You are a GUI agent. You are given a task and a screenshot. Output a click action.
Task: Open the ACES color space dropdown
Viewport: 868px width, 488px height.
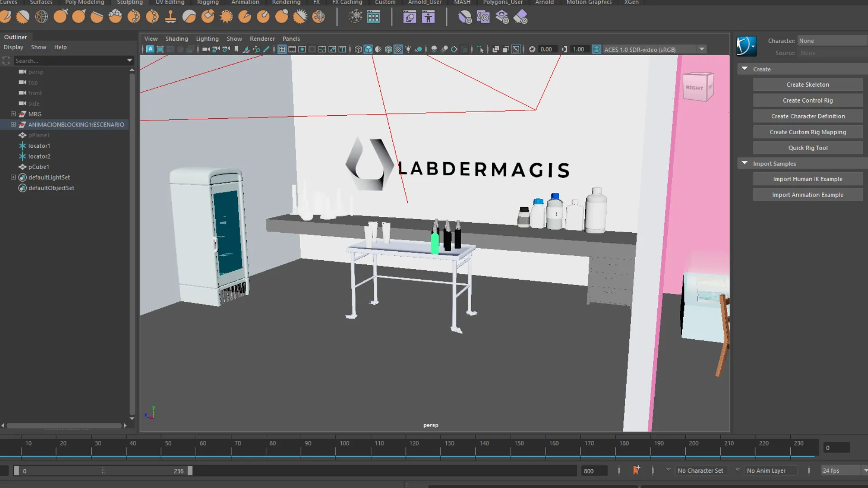coord(702,49)
